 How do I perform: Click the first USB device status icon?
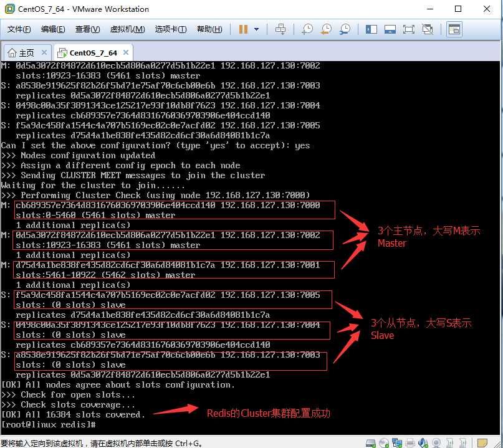tap(449, 443)
